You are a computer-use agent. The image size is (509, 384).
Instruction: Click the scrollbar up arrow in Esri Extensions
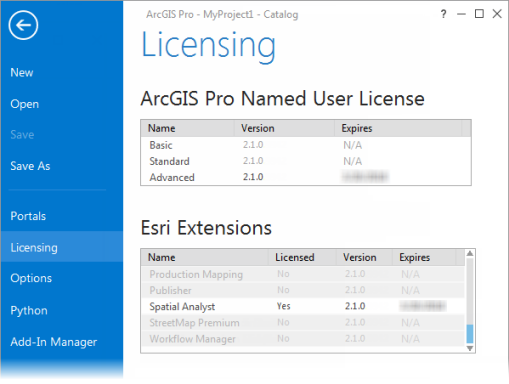470,253
